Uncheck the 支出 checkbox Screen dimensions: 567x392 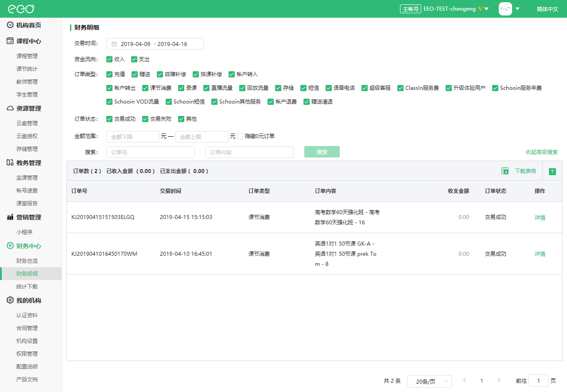[134, 59]
